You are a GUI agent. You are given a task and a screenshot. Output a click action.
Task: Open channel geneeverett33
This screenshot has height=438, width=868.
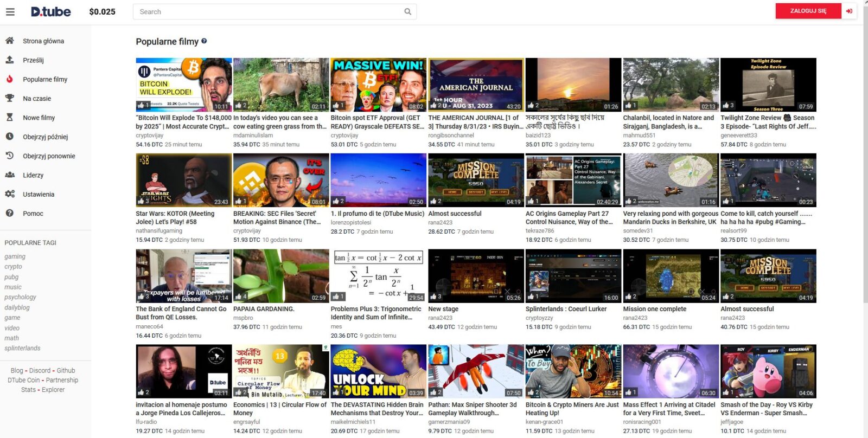click(x=739, y=136)
